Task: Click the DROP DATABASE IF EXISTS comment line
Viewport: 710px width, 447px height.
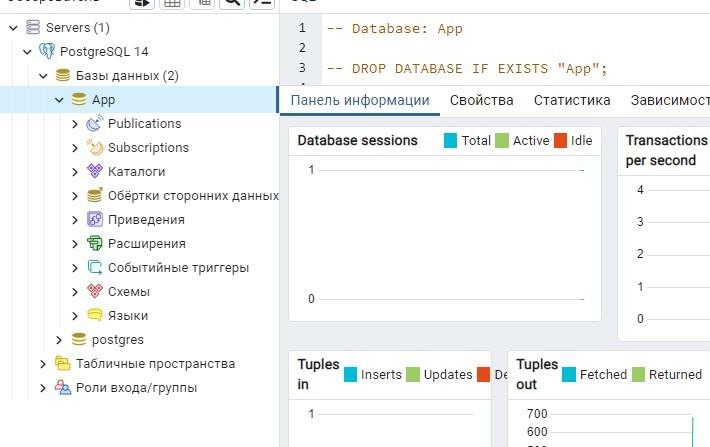Action: [467, 68]
